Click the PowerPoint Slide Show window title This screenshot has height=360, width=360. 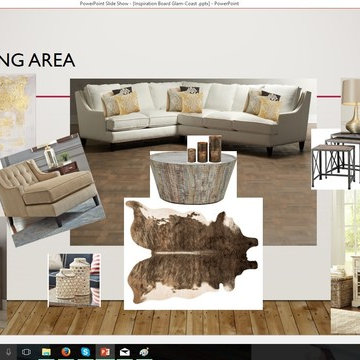click(x=159, y=4)
